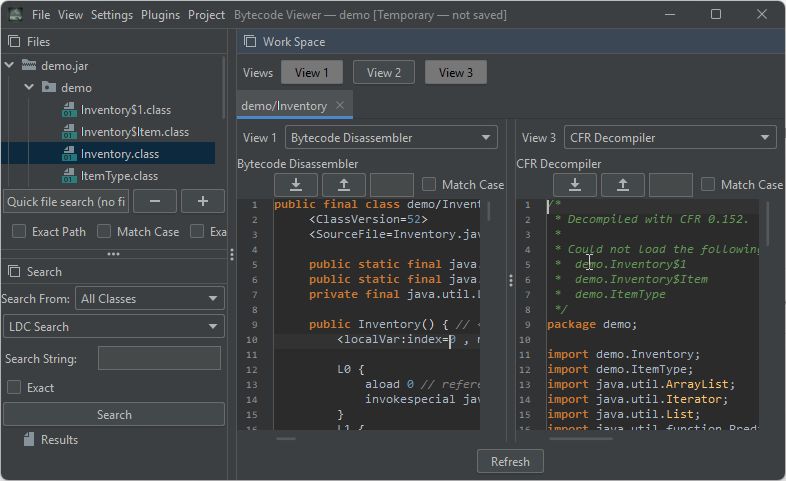Click 'package demo;' line in CFR Decompiler
The height and width of the screenshot is (481, 786).
point(592,324)
